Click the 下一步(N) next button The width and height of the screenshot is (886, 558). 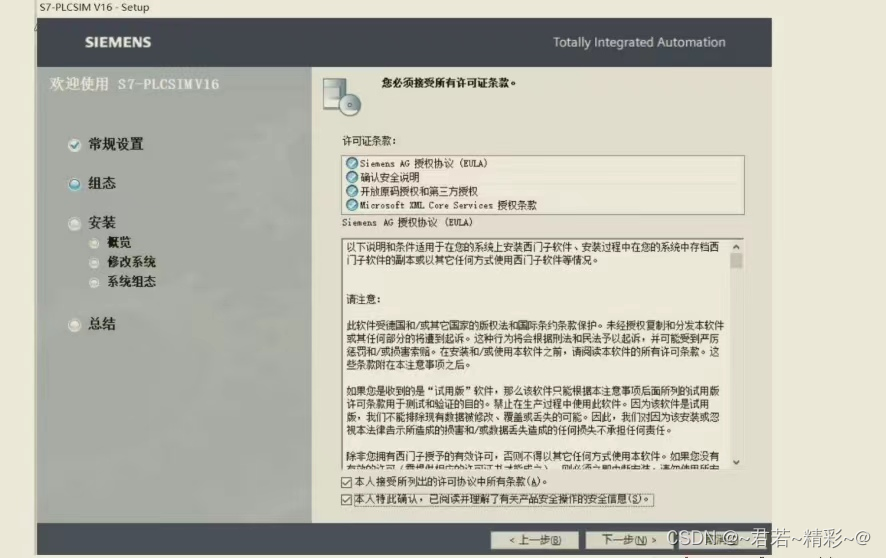point(628,540)
